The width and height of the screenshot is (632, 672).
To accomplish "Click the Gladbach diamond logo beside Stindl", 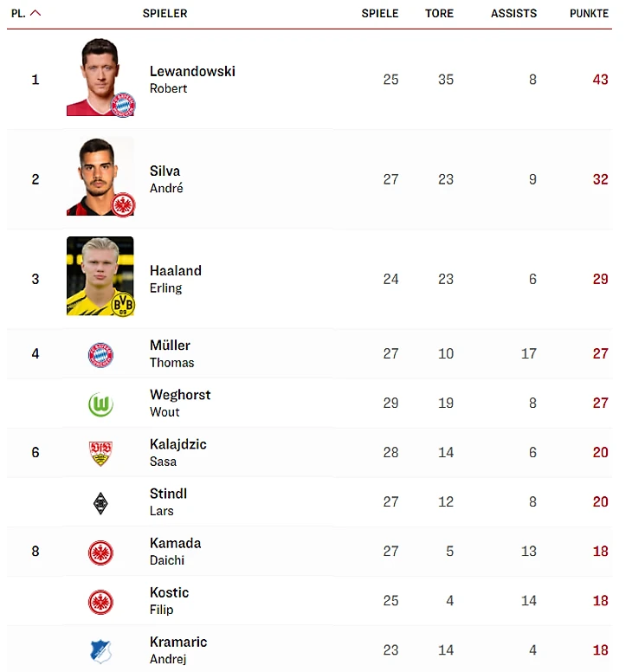I will pyautogui.click(x=100, y=503).
